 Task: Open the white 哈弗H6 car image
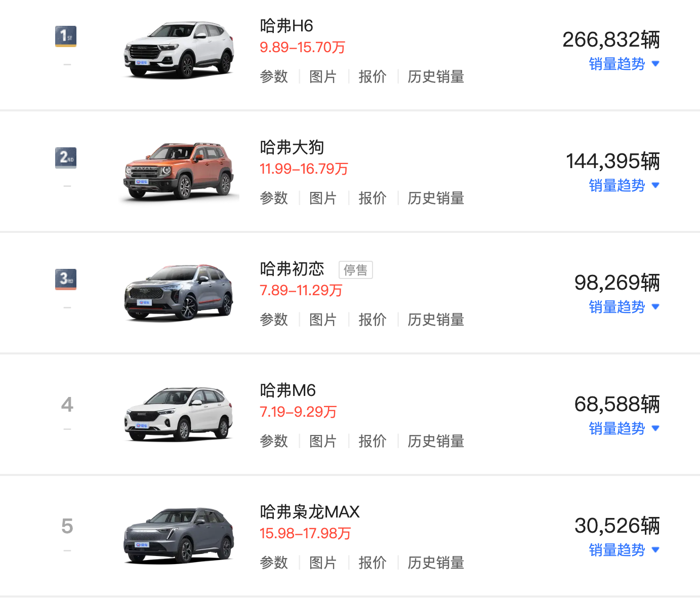(x=179, y=50)
